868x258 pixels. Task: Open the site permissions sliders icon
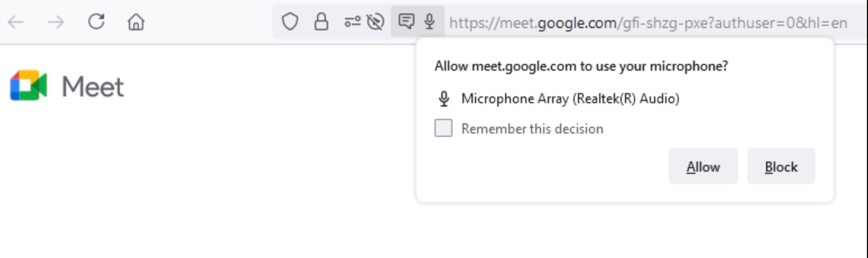pos(352,22)
